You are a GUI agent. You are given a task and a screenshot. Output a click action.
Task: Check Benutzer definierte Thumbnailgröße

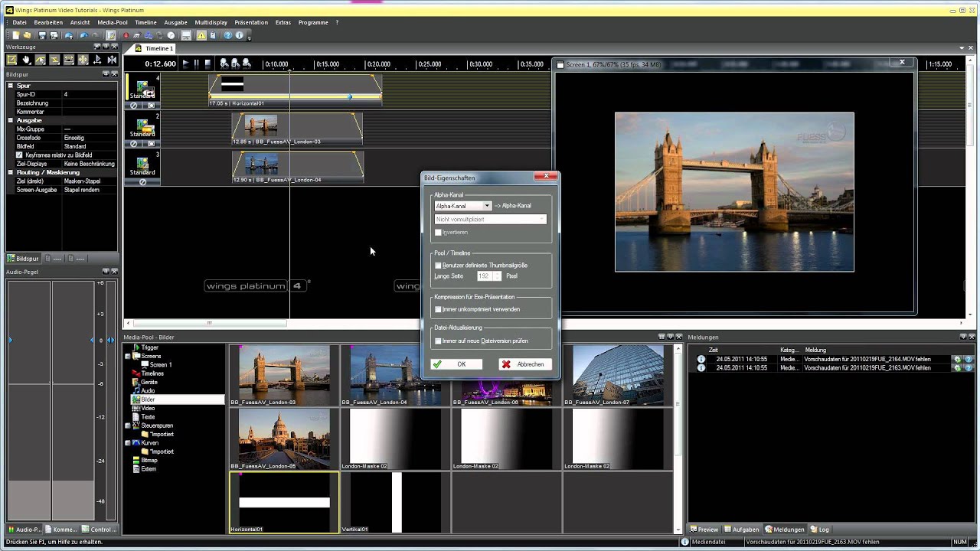[438, 266]
